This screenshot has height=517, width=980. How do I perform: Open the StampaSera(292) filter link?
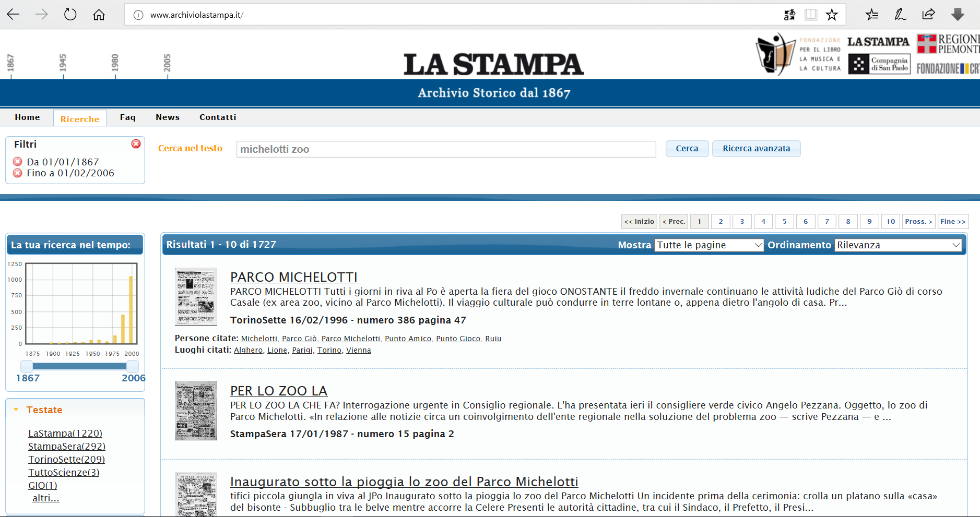click(x=67, y=447)
